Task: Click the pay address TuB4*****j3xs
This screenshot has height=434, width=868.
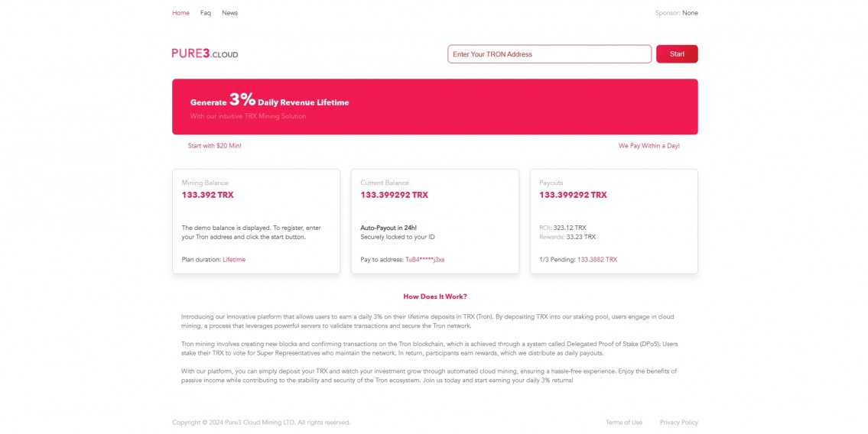Action: pyautogui.click(x=424, y=260)
